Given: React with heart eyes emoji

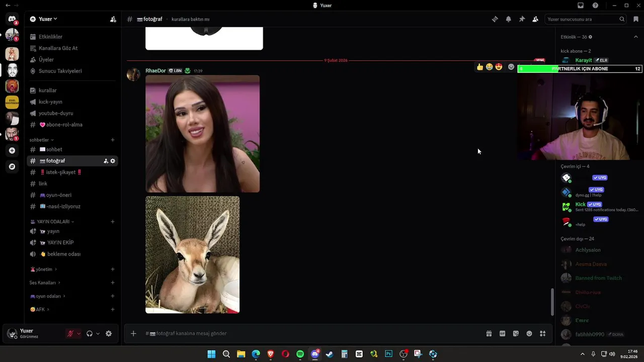Looking at the screenshot, I should [499, 67].
